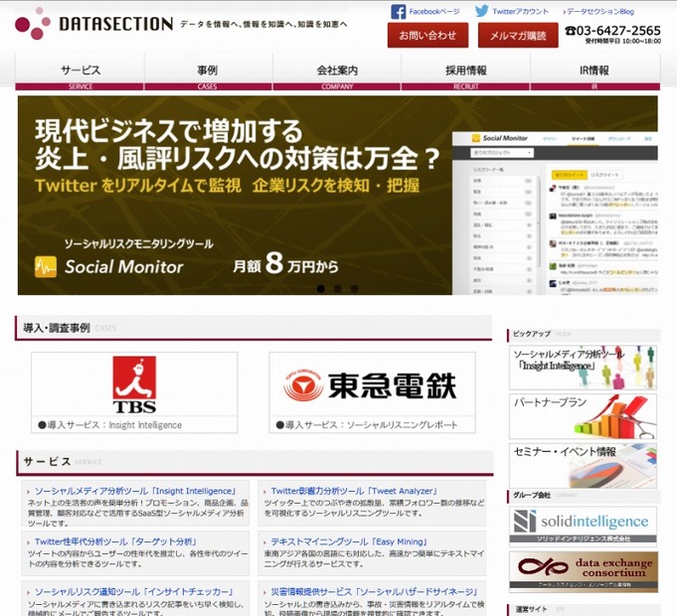
Task: Open the Facebookページ text link
Action: pos(434,12)
